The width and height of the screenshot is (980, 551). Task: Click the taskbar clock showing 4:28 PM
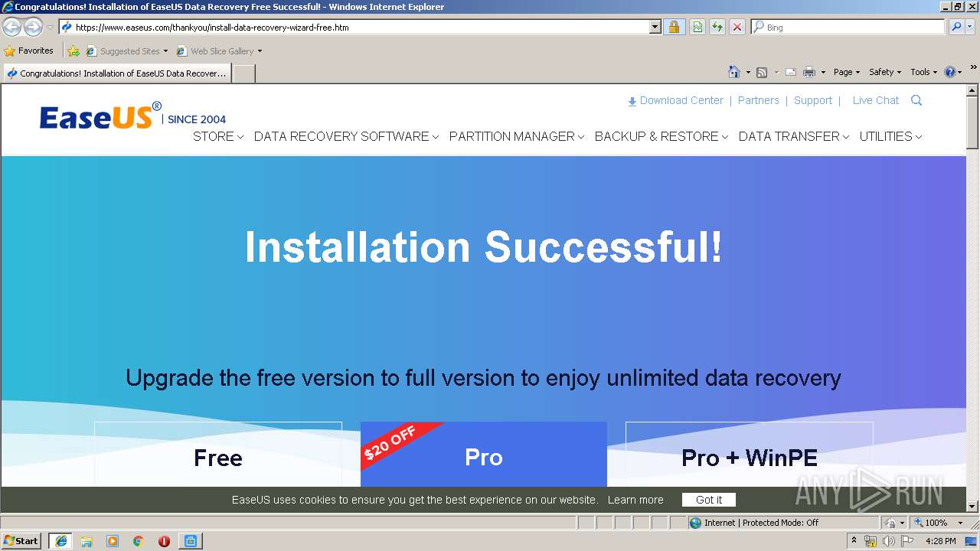point(940,541)
